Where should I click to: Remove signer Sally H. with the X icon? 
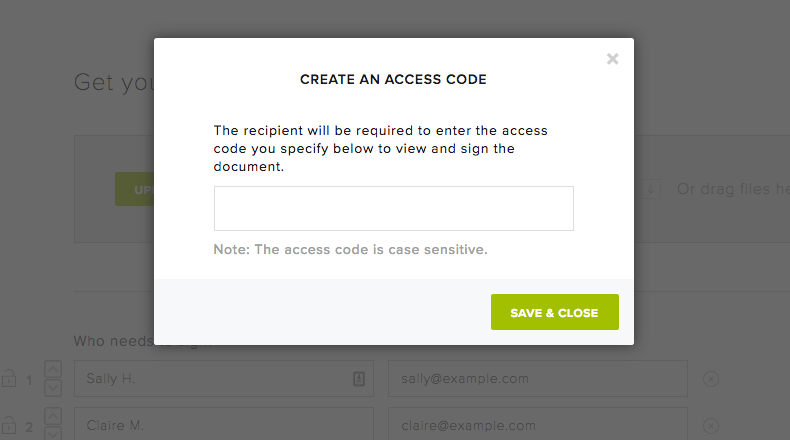[x=710, y=379]
